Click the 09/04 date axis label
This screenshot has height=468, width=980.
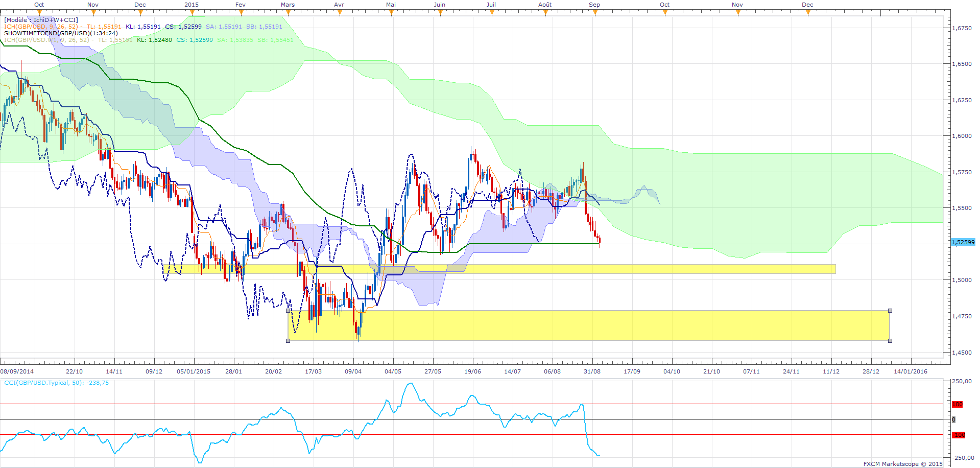(x=353, y=371)
